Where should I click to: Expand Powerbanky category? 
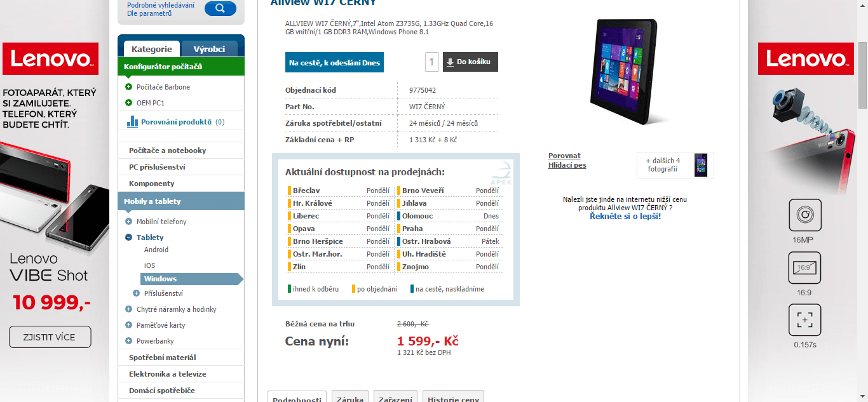coord(129,341)
